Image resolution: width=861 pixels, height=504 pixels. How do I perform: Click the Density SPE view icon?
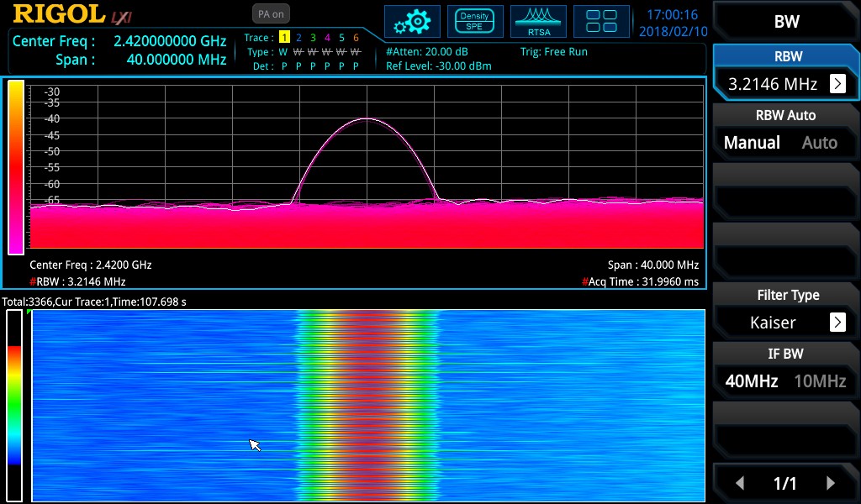(x=475, y=21)
